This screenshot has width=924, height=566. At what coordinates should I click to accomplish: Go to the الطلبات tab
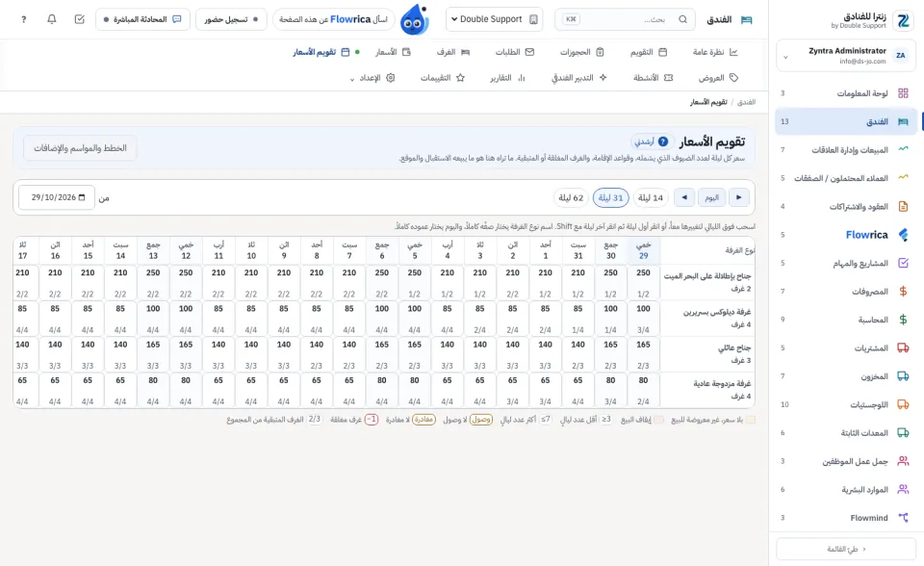[x=514, y=52]
